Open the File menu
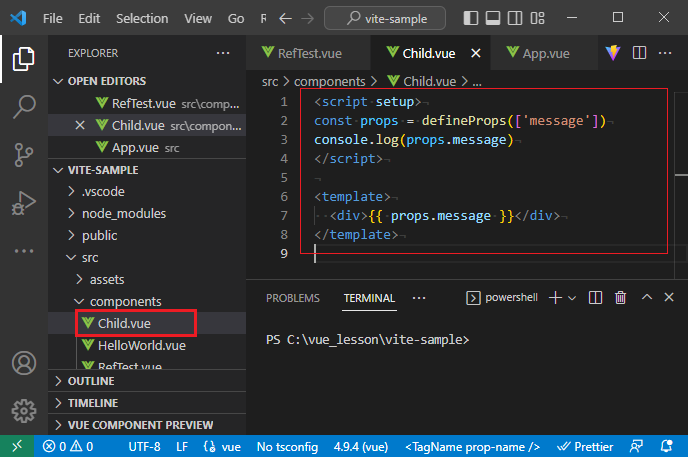 53,18
